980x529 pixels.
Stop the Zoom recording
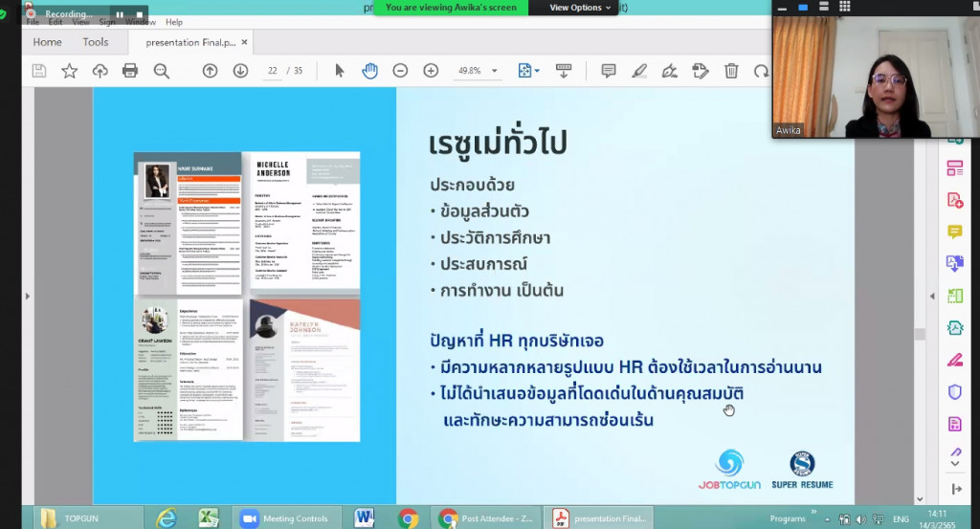139,14
